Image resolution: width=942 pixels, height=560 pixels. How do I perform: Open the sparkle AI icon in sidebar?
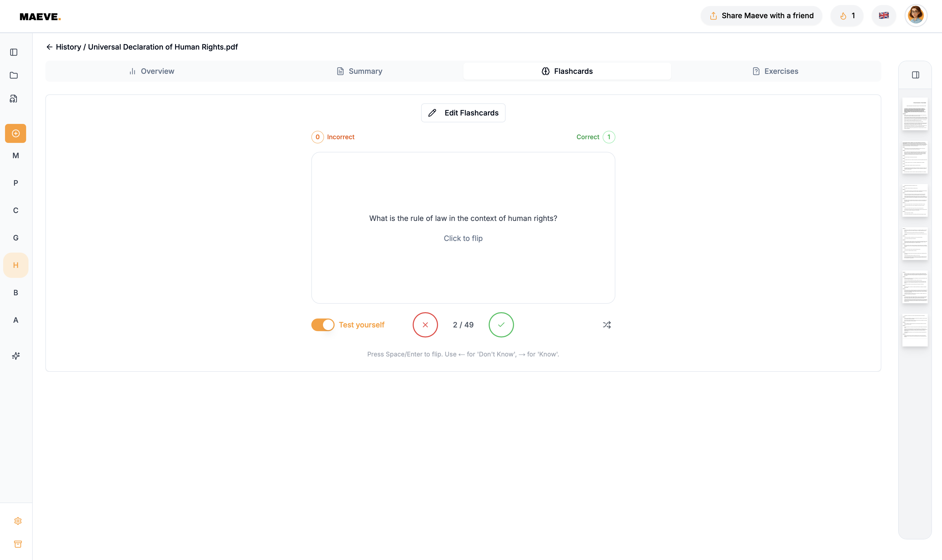point(16,356)
